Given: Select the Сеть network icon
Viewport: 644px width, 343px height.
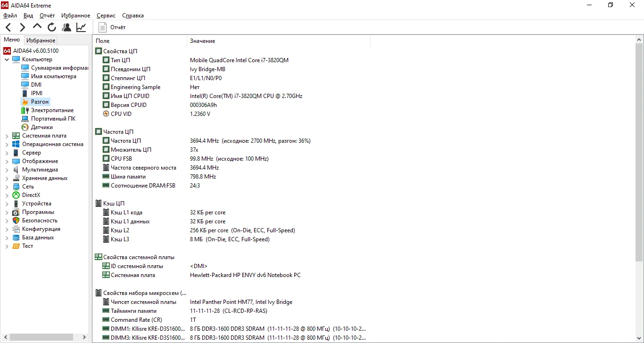Looking at the screenshot, I should point(16,187).
